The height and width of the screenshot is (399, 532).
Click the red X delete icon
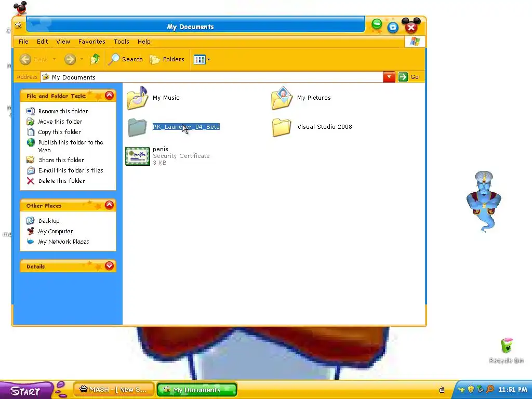31,181
